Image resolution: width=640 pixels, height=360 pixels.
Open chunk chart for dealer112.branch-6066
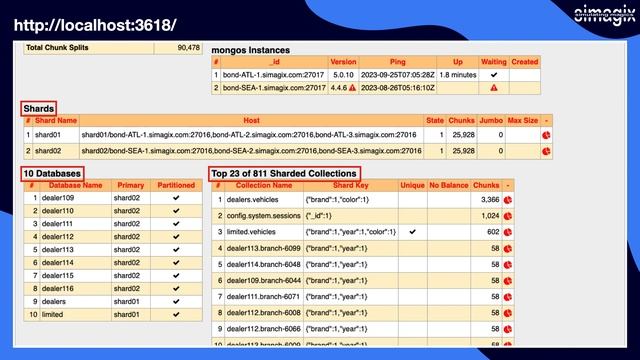tap(508, 329)
